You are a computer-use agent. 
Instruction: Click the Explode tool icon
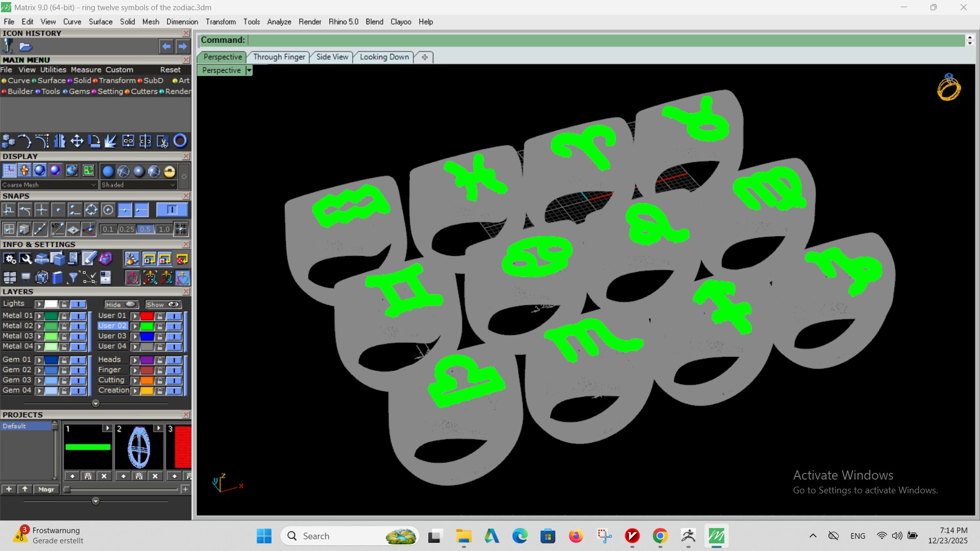pos(111,141)
